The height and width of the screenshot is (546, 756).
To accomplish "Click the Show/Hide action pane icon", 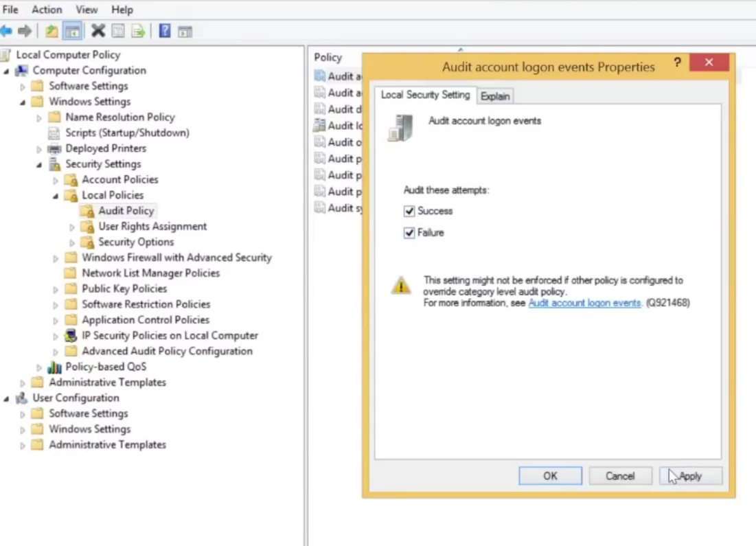I will tap(185, 32).
